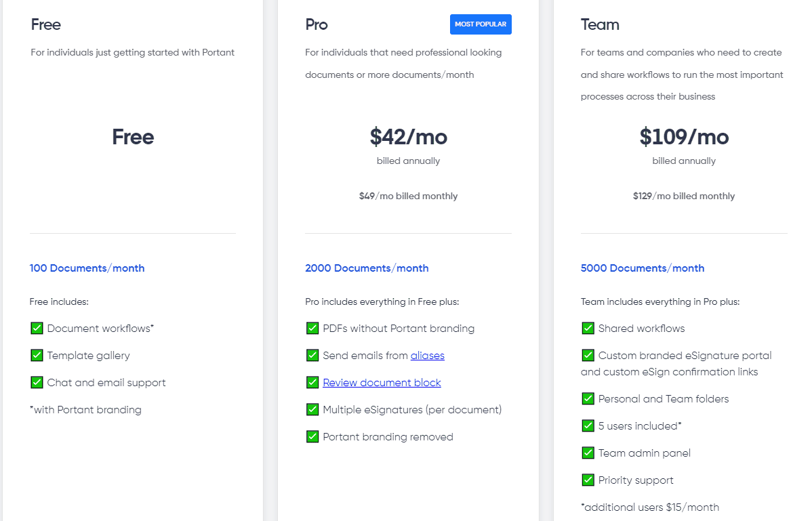Click the checkmark next to Multiple eSignatures
Viewport: 812px width, 521px height.
[312, 409]
